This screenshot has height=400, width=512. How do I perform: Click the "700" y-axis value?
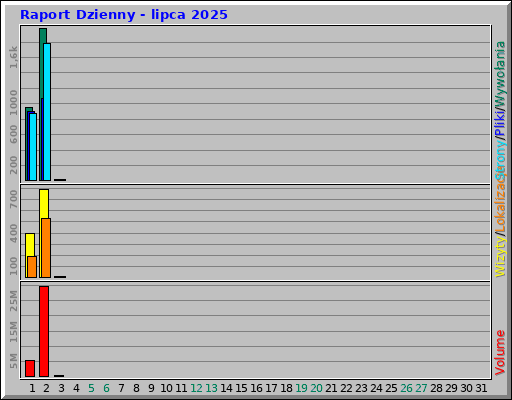click(13, 199)
